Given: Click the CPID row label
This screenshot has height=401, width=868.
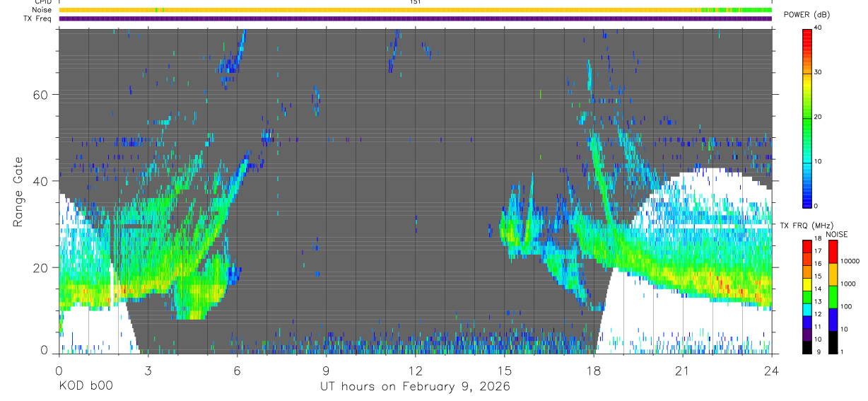Looking at the screenshot, I should [x=43, y=2].
